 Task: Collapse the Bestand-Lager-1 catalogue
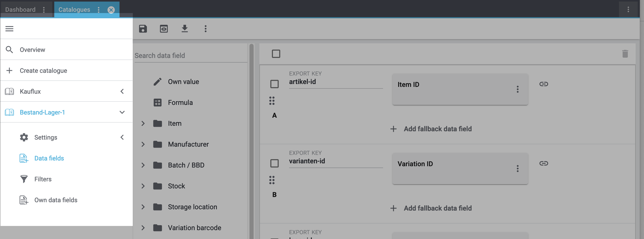pos(122,112)
